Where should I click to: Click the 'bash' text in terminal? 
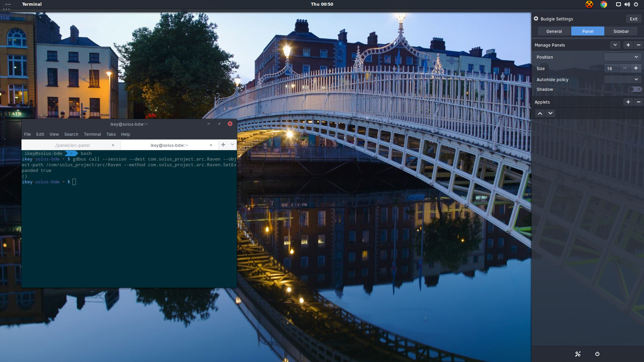click(x=86, y=153)
